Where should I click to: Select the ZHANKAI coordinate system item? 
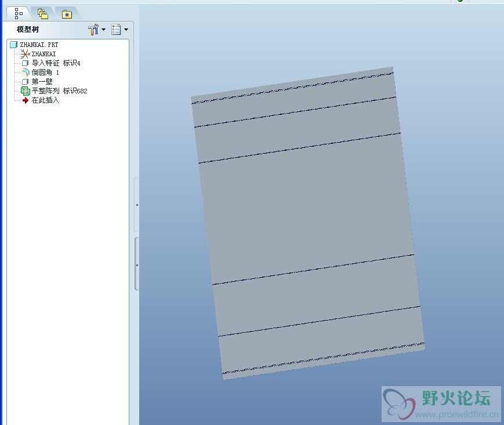click(x=43, y=54)
